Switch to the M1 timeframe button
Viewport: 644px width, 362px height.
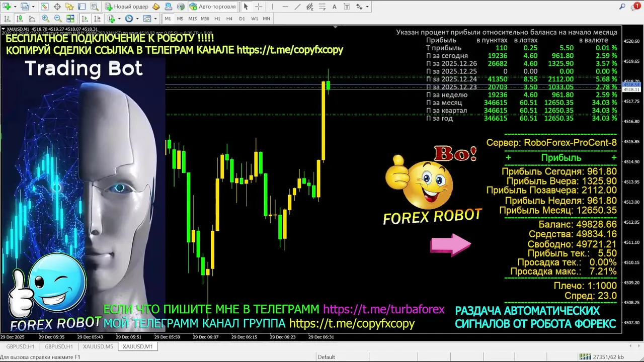click(168, 19)
